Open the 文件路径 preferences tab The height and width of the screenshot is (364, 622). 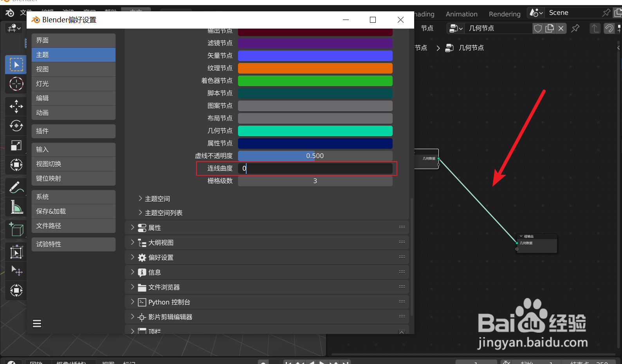(x=74, y=226)
